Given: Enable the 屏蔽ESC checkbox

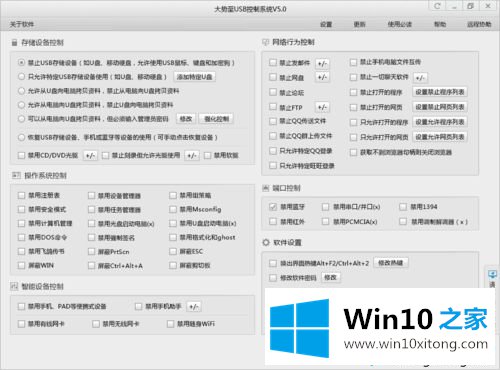Looking at the screenshot, I should coord(173,251).
